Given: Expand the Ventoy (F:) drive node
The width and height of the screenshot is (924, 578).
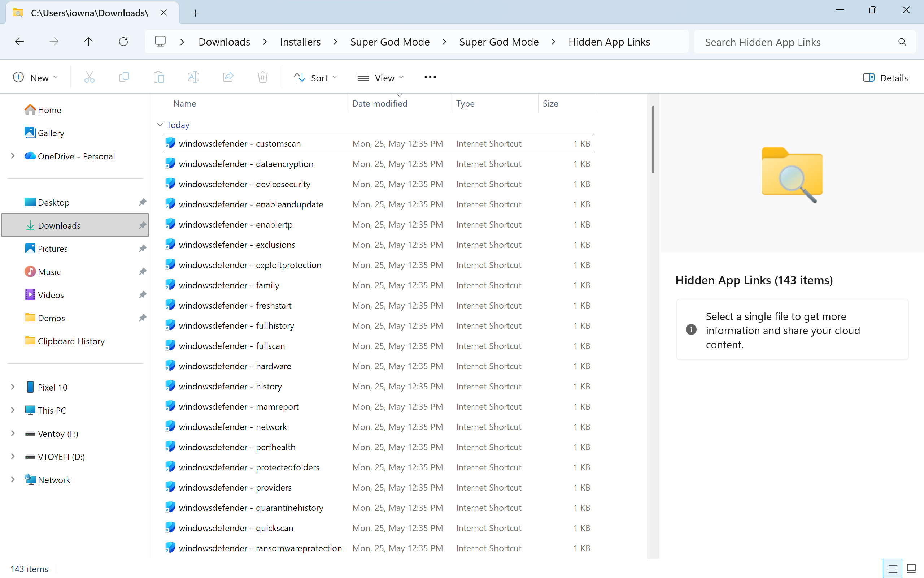Looking at the screenshot, I should [13, 433].
